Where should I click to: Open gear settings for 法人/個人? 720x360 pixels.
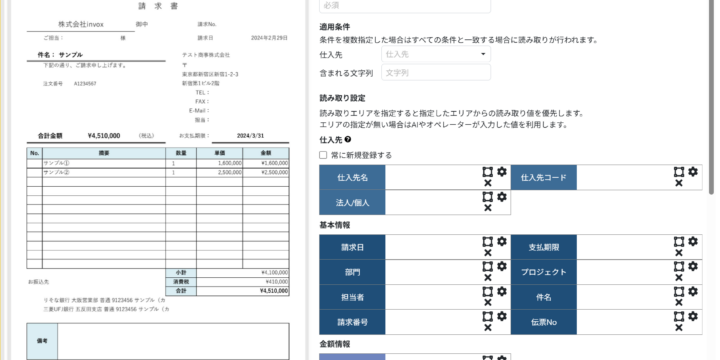coord(502,197)
